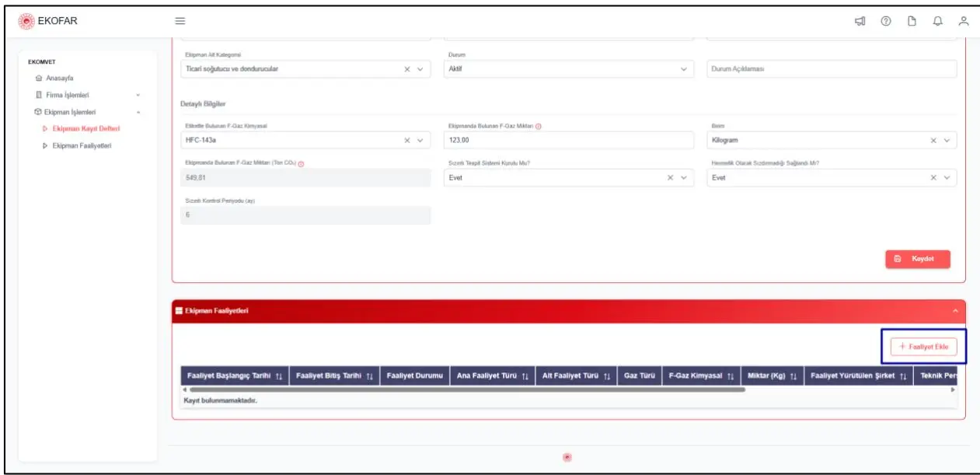Image resolution: width=980 pixels, height=475 pixels.
Task: Click Sızıntı Kontrol Periyodu field showing 6
Action: 305,215
